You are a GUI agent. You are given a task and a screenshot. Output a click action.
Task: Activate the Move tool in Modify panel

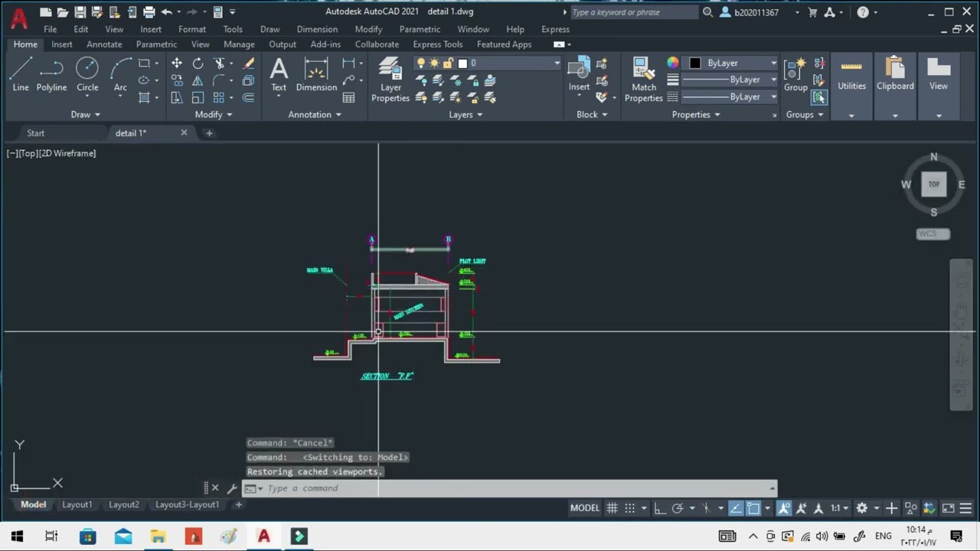(177, 64)
